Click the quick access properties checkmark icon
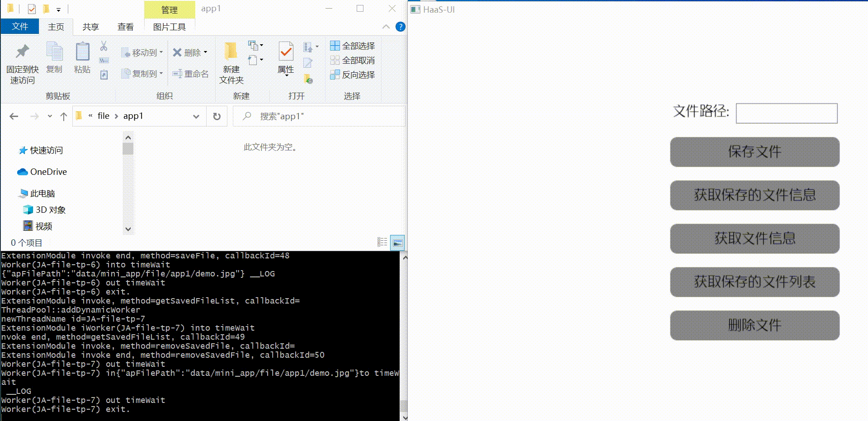868x421 pixels. [x=32, y=9]
